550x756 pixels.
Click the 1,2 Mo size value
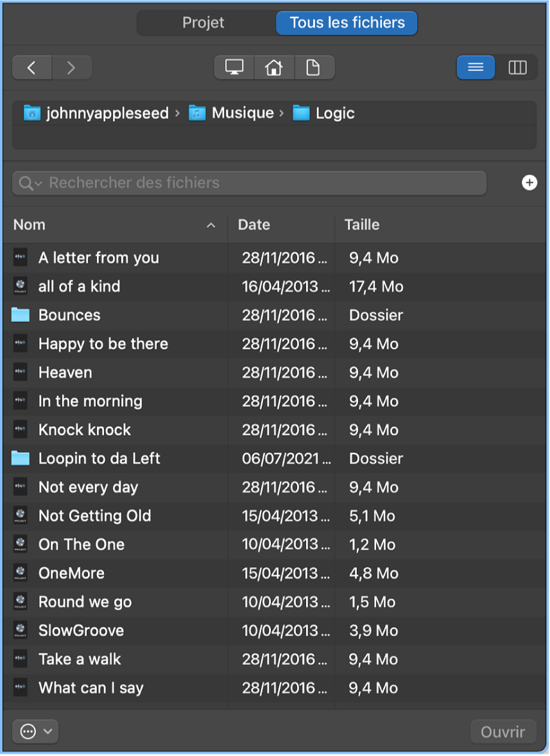[372, 544]
